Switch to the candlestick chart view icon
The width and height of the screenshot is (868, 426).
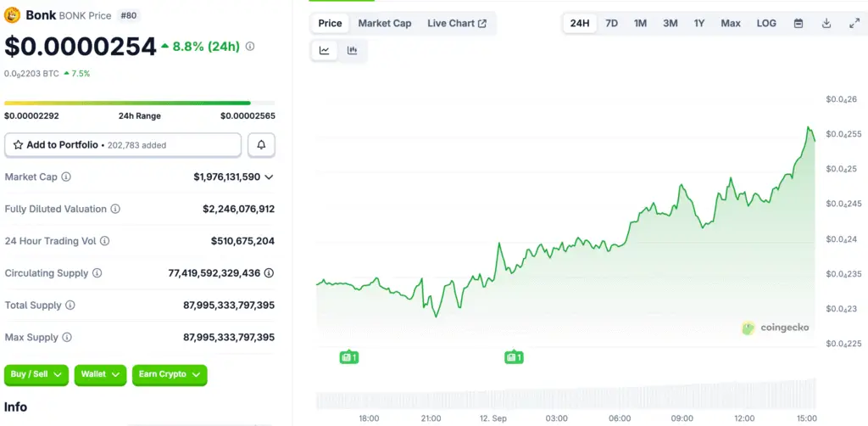(x=352, y=50)
